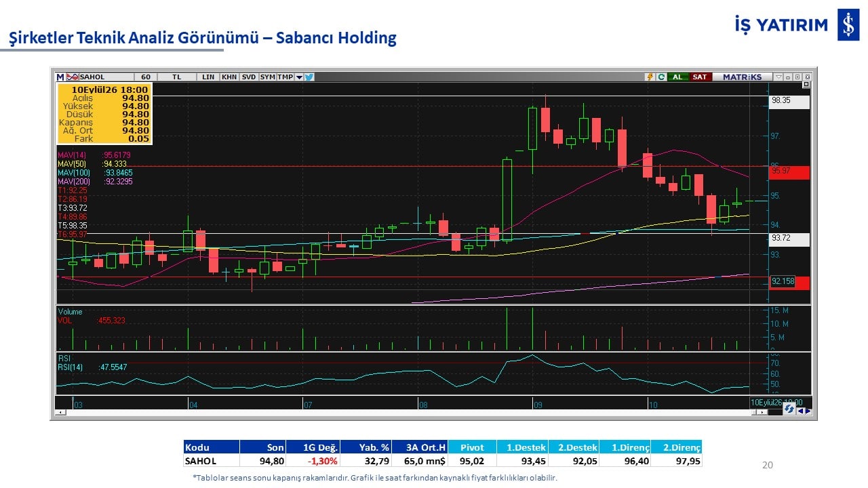Click the red SAT sell button
This screenshot has width=868, height=488.
pyautogui.click(x=701, y=77)
